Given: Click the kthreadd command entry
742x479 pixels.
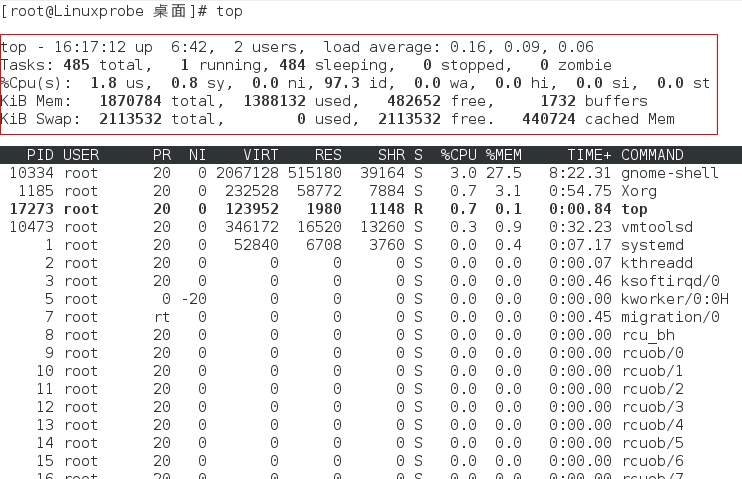Looking at the screenshot, I should click(x=657, y=263).
